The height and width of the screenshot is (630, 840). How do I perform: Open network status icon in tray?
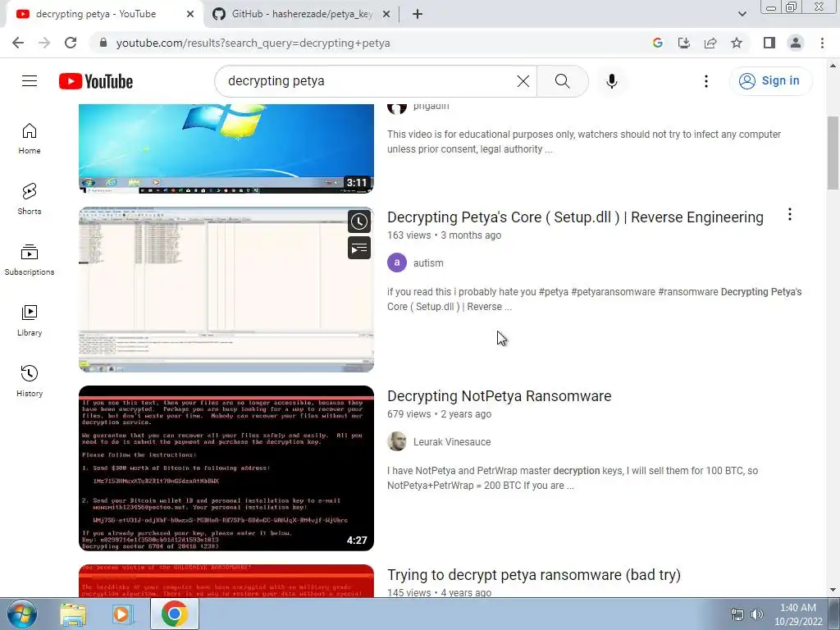tap(737, 614)
